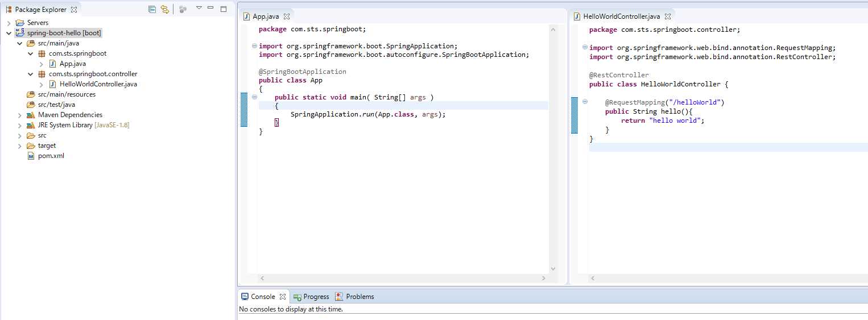Collapse the src/main/java folder
This screenshot has height=320, width=868.
pos(19,43)
